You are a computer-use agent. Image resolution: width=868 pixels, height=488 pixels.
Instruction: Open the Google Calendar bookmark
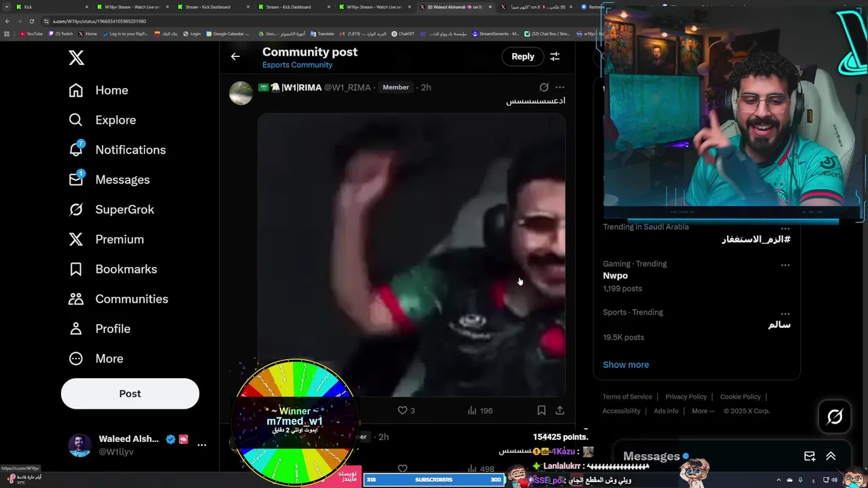(228, 33)
